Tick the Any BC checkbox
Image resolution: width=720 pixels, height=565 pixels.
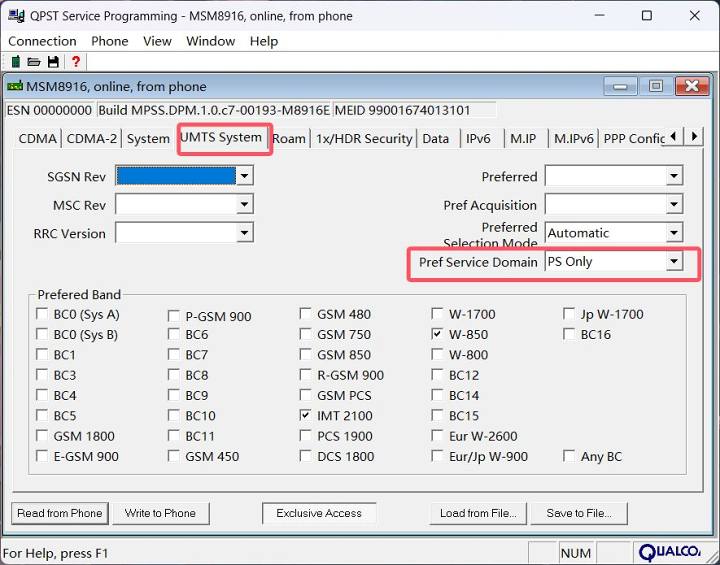570,456
